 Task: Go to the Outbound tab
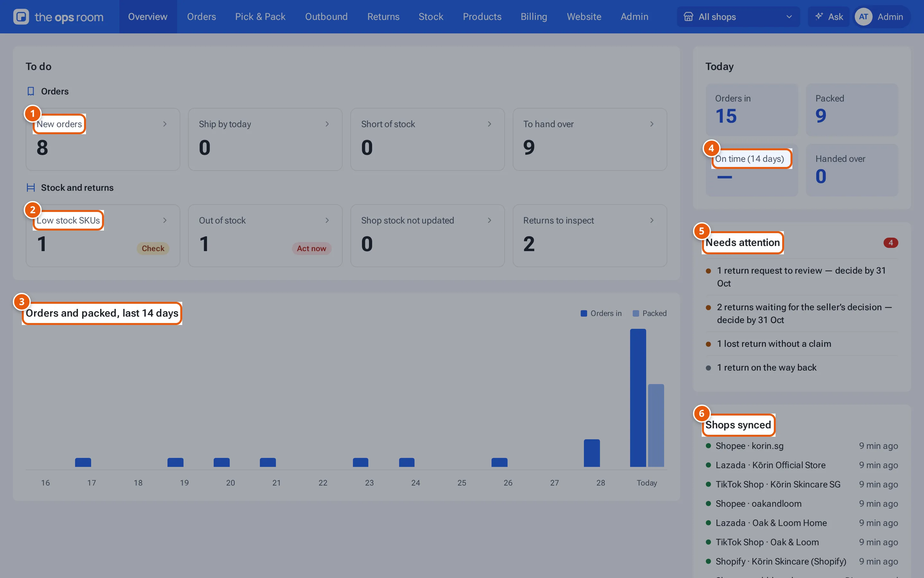tap(326, 17)
